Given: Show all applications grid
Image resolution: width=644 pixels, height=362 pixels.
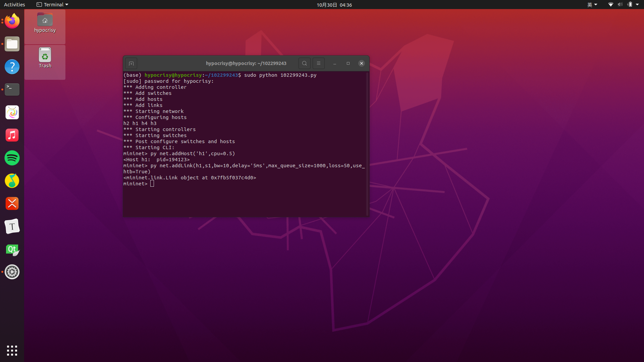Looking at the screenshot, I should 12,351.
